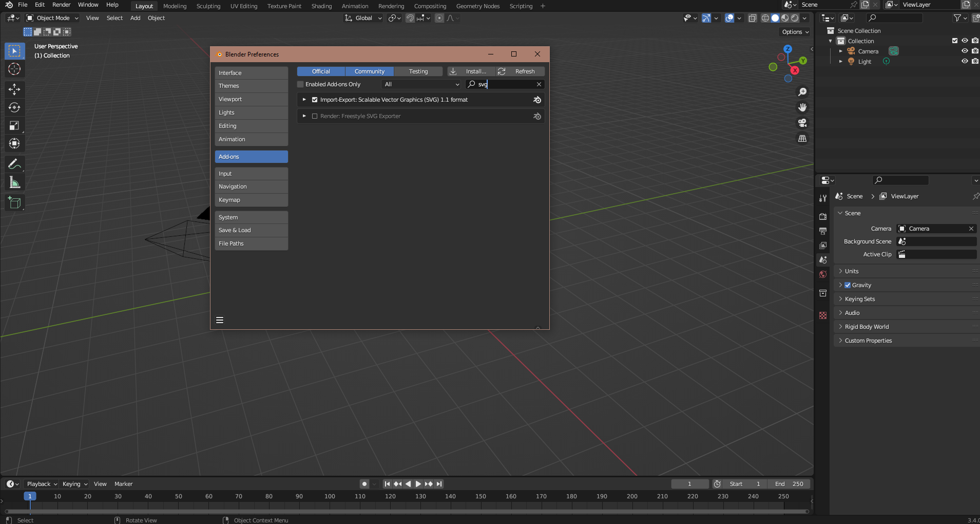Click the current frame marker at 1
This screenshot has width=980, height=524.
pos(30,496)
